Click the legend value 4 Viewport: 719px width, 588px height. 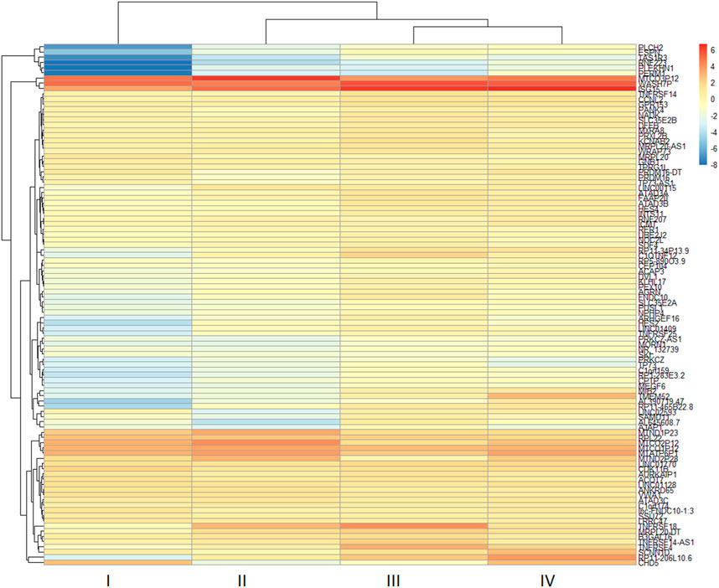[x=712, y=66]
